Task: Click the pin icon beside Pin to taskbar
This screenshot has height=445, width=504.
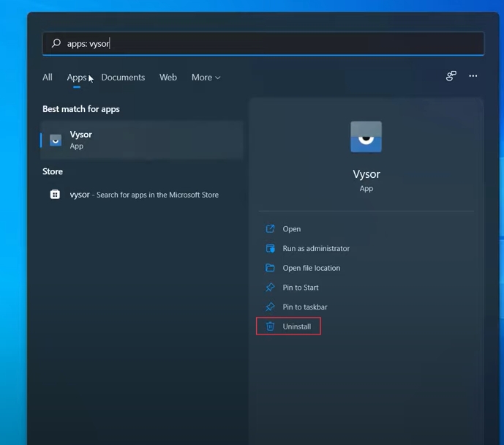Action: coord(270,307)
